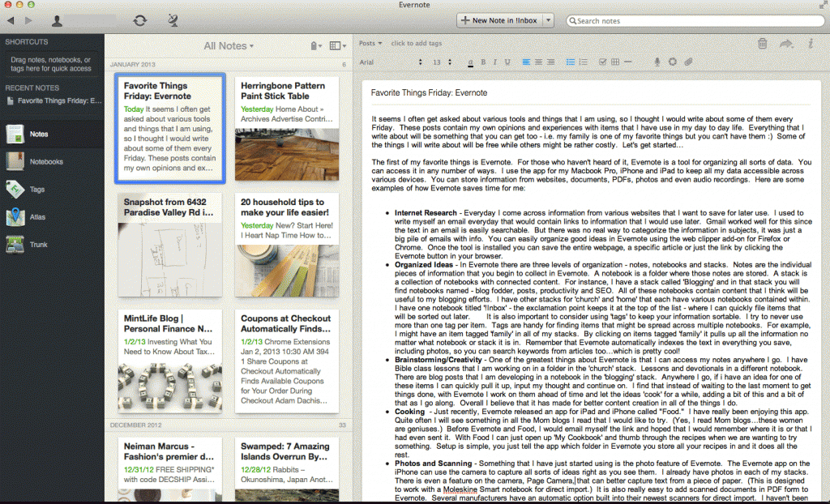Create a numbered list
Image resolution: width=830 pixels, height=504 pixels.
(x=583, y=62)
